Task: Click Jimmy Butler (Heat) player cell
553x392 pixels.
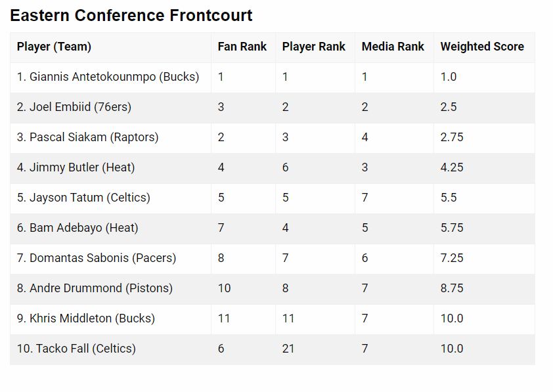Action: coord(76,167)
